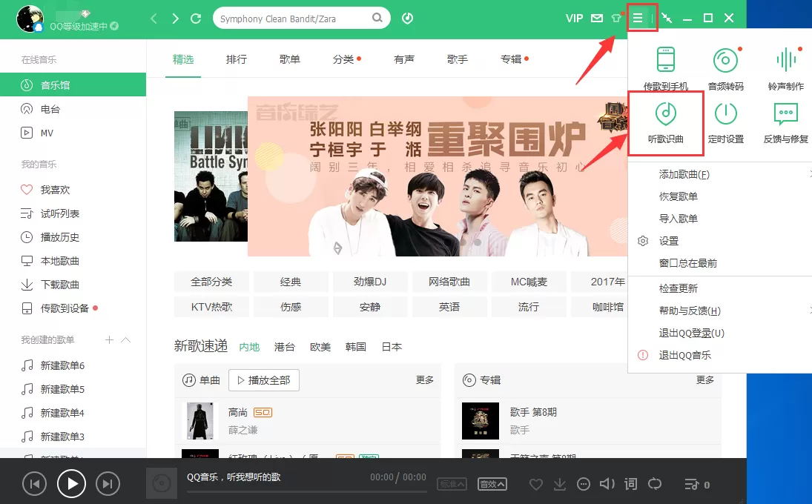Click the mail messages icon
Screen dimensions: 812x504
pos(597,18)
